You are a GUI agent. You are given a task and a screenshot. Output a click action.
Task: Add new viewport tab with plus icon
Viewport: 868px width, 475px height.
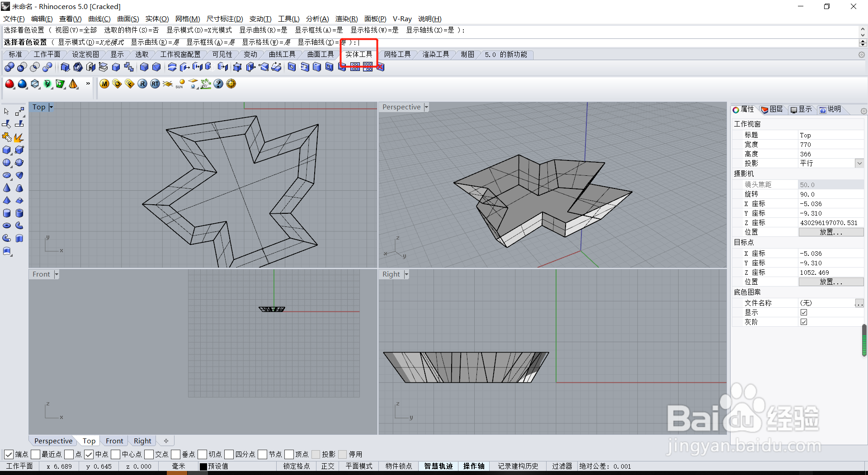[166, 441]
